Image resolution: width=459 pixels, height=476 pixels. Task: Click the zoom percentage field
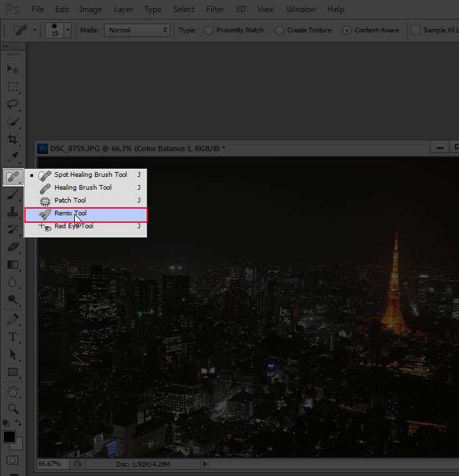click(49, 464)
